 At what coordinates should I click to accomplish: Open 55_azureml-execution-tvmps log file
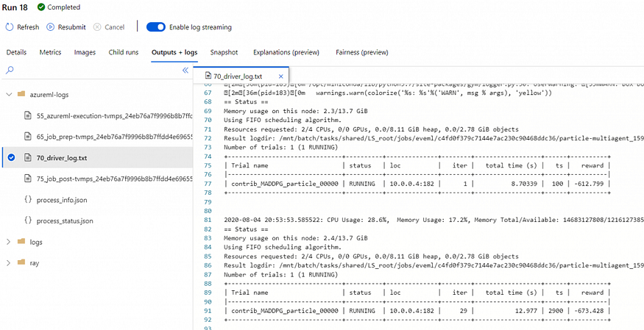coord(115,115)
